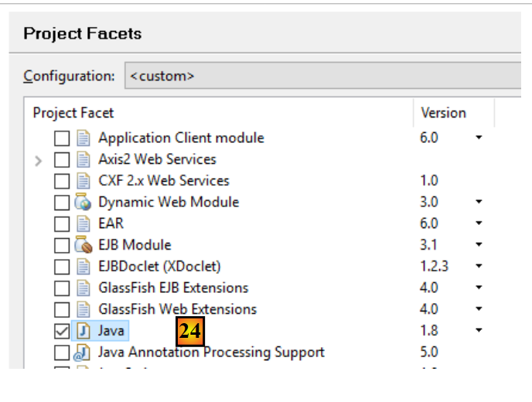Enable the Dynamic Web Module checkbox
This screenshot has width=532, height=402.
coord(62,203)
